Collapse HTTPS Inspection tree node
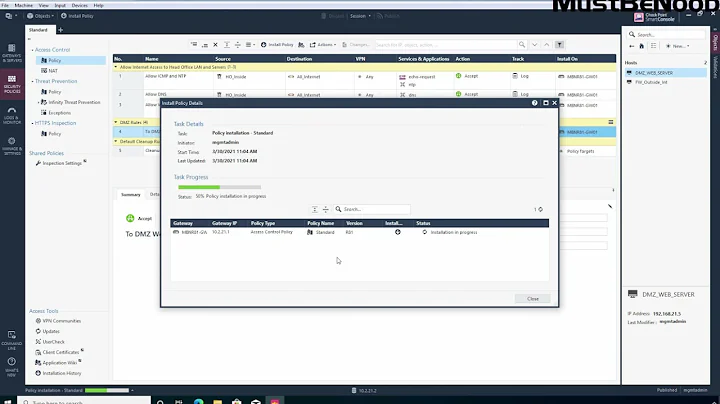This screenshot has height=404, width=720. [32, 123]
